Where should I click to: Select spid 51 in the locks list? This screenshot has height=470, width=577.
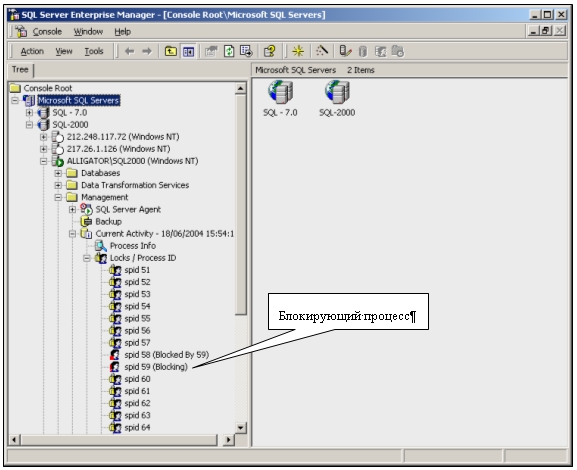coord(137,270)
